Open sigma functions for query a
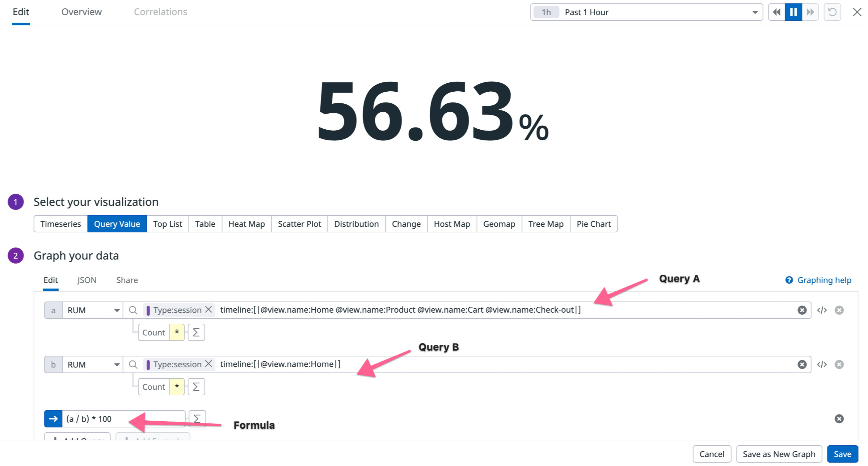 click(196, 332)
